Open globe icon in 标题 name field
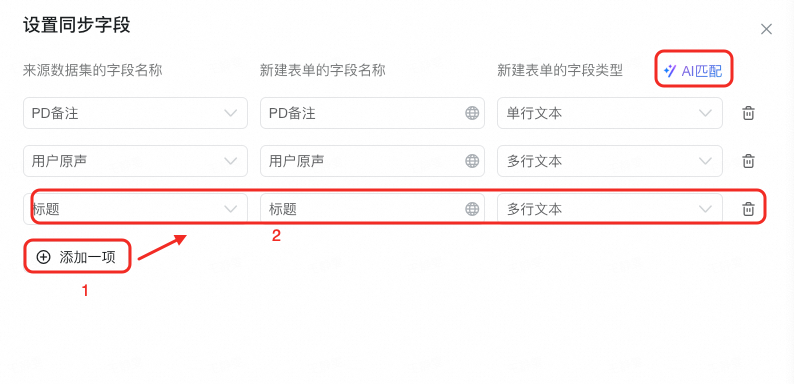The image size is (794, 384). click(472, 209)
